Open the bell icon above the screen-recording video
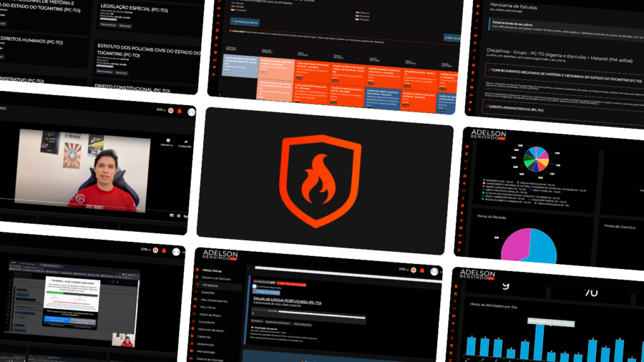This screenshot has width=644, height=362. point(164,251)
